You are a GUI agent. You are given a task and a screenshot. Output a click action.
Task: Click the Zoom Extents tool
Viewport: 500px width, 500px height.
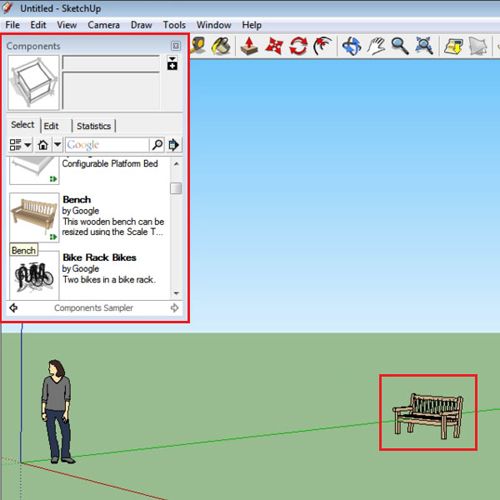point(424,46)
